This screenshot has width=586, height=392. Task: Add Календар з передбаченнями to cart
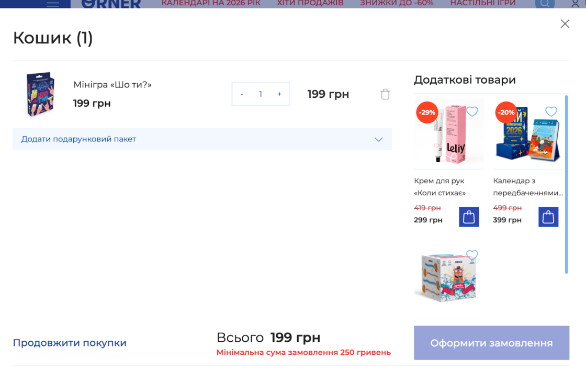548,217
